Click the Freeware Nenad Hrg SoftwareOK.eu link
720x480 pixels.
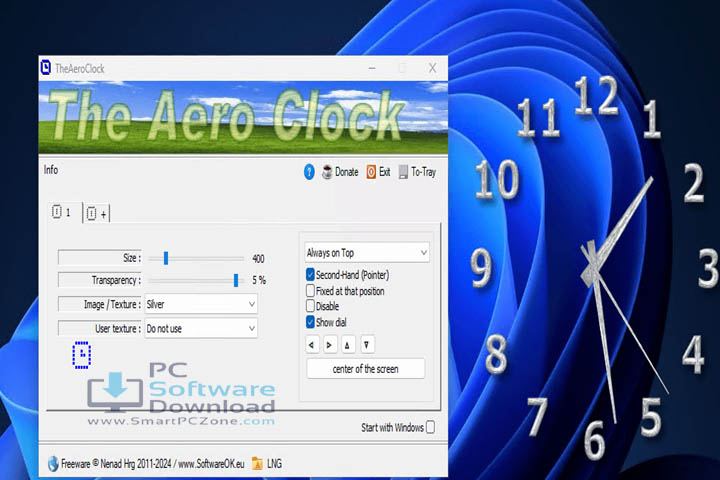coord(153,464)
